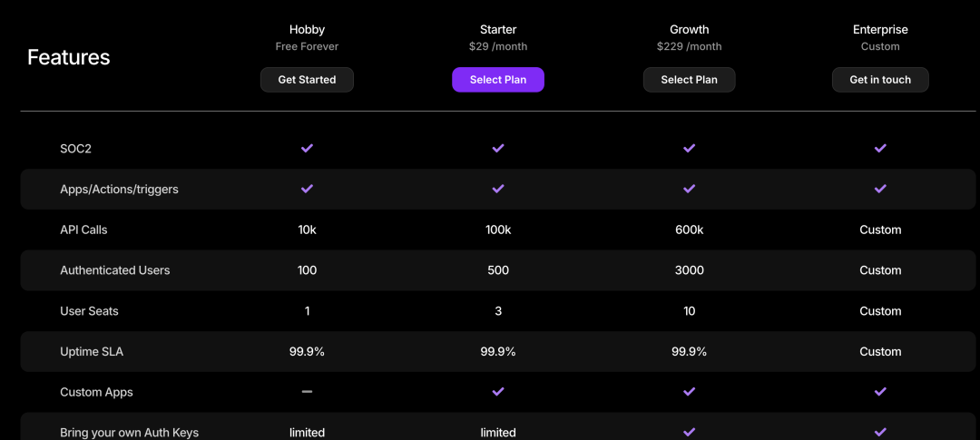Click Select Plan under Growth

point(689,80)
